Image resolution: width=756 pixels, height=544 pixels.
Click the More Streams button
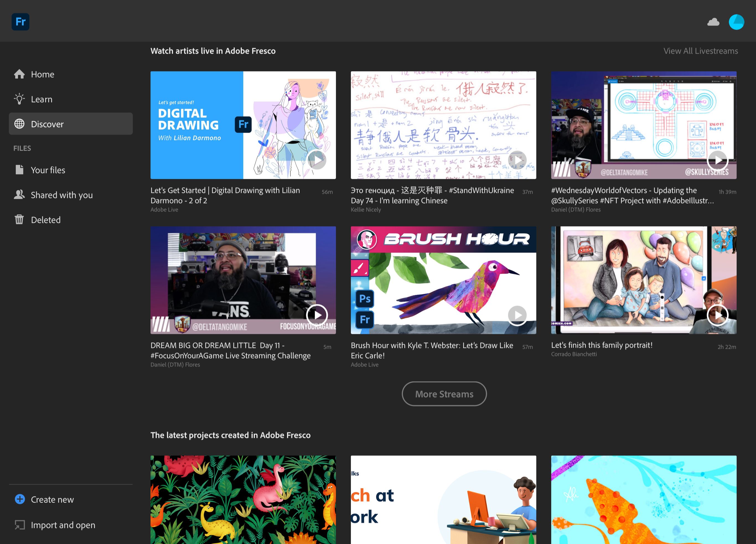[x=444, y=394]
